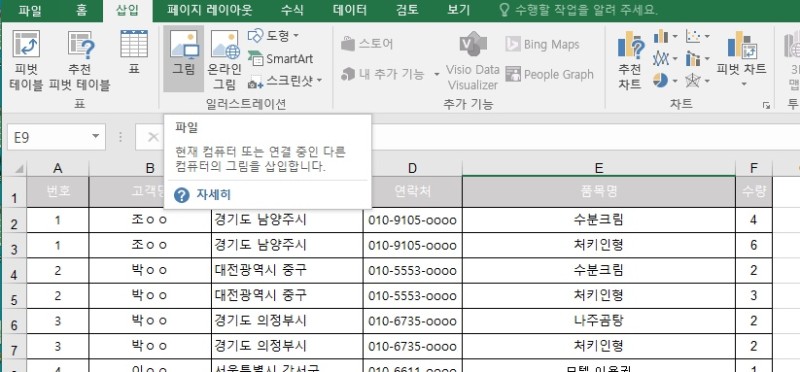
Task: Expand the Screenshot (스크린샷) dropdown arrow
Action: tap(319, 81)
